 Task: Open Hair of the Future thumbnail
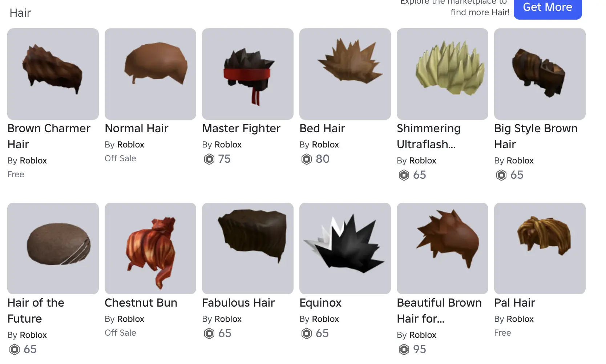coord(53,248)
